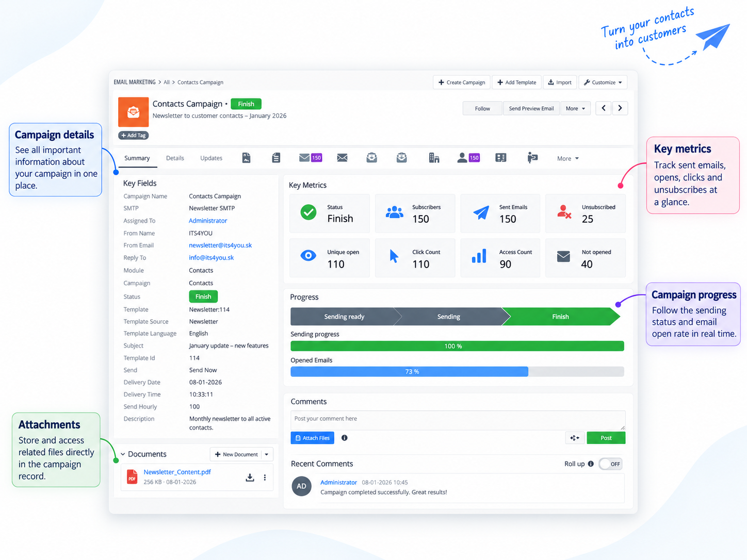Switch to the Updates tab

pos(212,158)
